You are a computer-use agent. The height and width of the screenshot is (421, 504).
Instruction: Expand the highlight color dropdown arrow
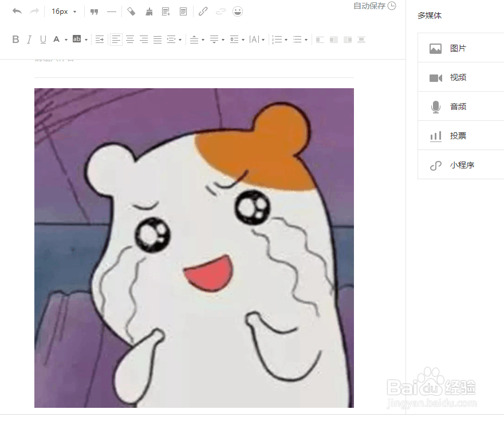86,40
